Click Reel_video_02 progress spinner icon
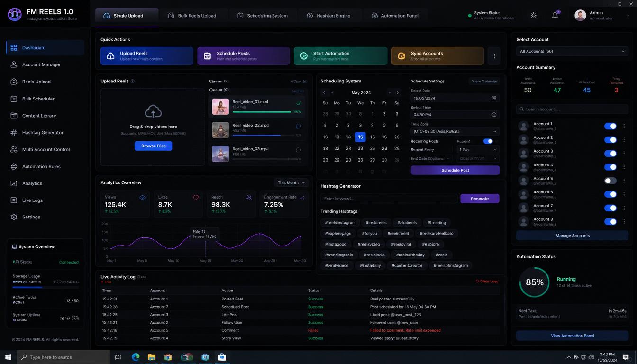This screenshot has height=364, width=637. (298, 127)
